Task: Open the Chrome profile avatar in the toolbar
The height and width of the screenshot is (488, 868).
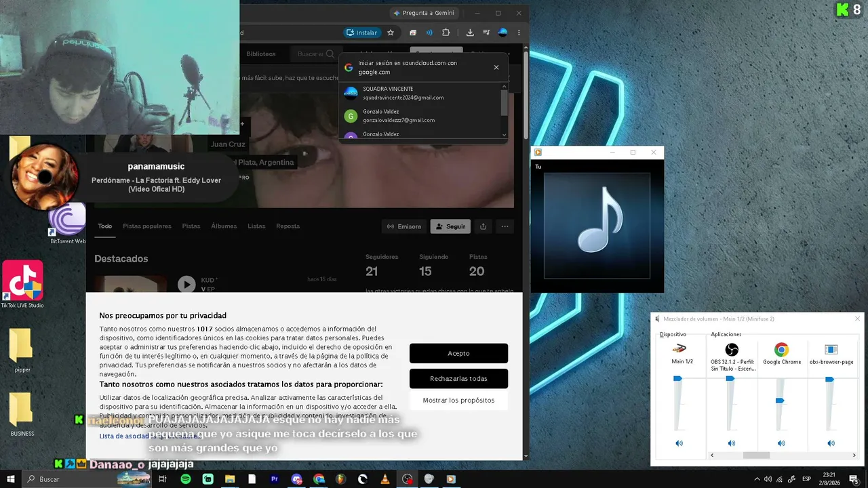Action: pyautogui.click(x=502, y=33)
